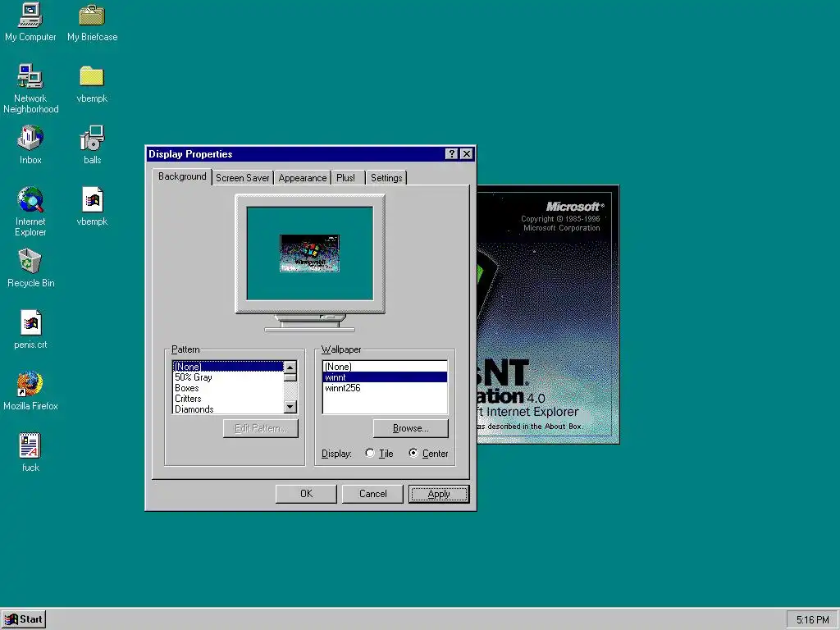Select winnt in the Wallpaper list
Viewport: 840px width, 630px height.
tap(385, 377)
